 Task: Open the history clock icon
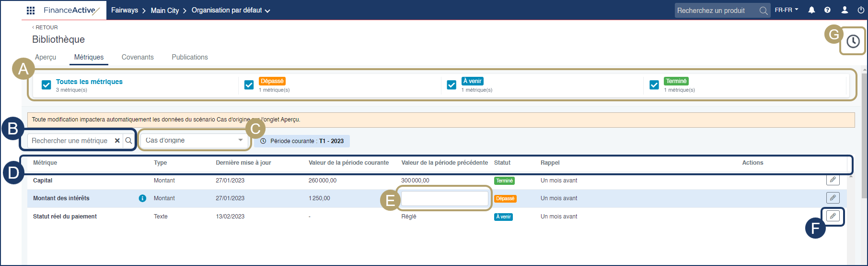pyautogui.click(x=853, y=41)
